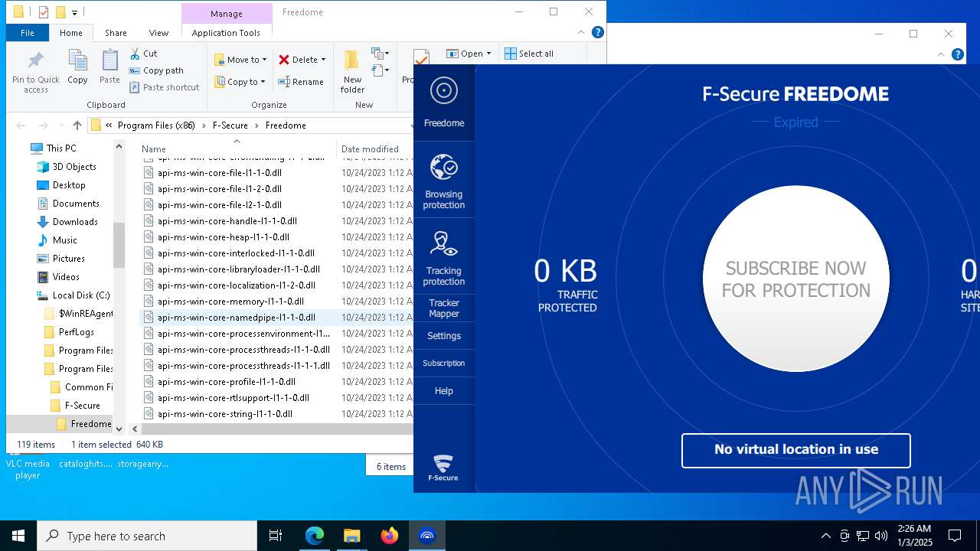Select Pictures in navigation pane
980x551 pixels.
click(x=68, y=259)
